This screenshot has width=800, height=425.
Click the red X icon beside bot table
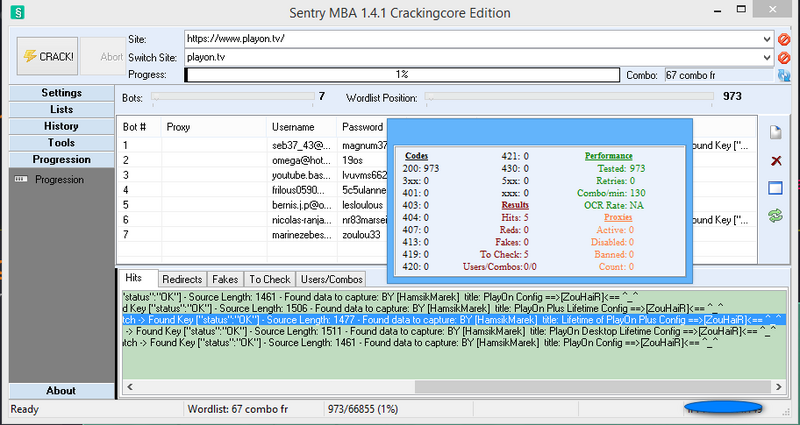pyautogui.click(x=776, y=161)
